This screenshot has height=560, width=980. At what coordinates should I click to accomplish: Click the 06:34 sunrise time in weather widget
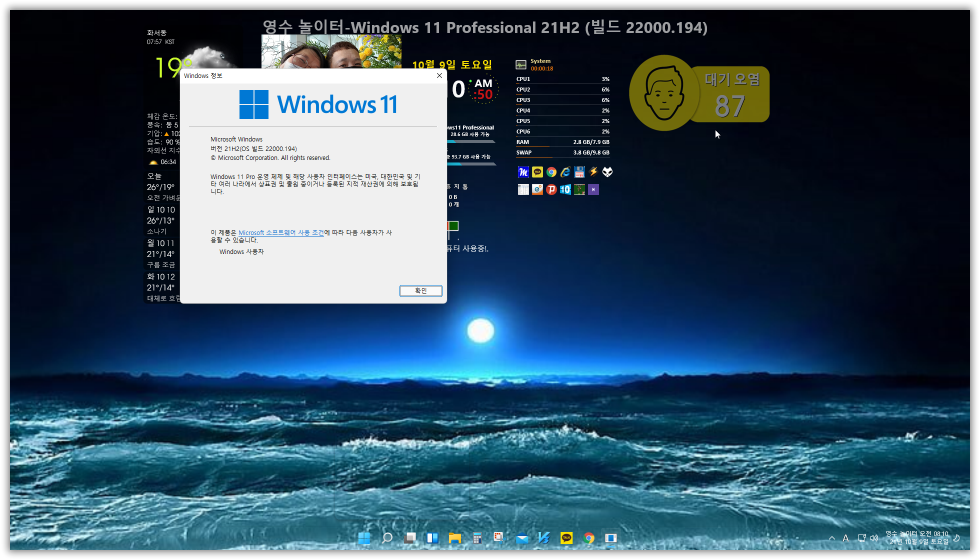(x=168, y=162)
